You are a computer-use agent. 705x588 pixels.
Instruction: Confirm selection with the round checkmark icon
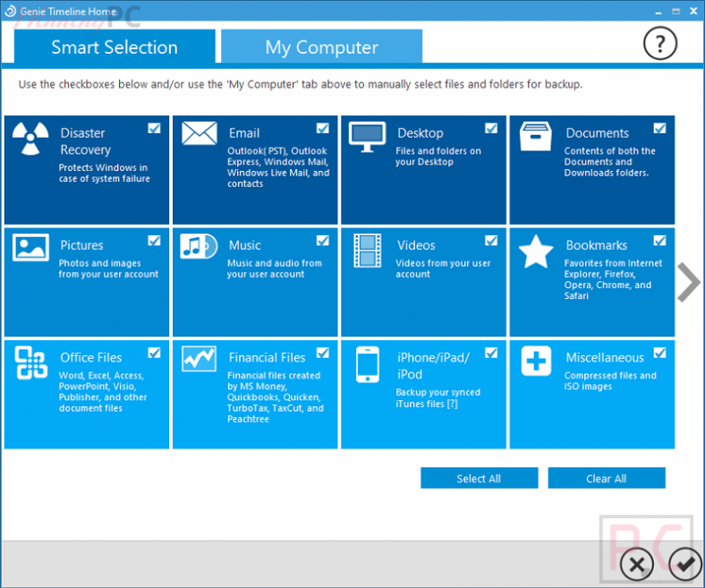[684, 565]
